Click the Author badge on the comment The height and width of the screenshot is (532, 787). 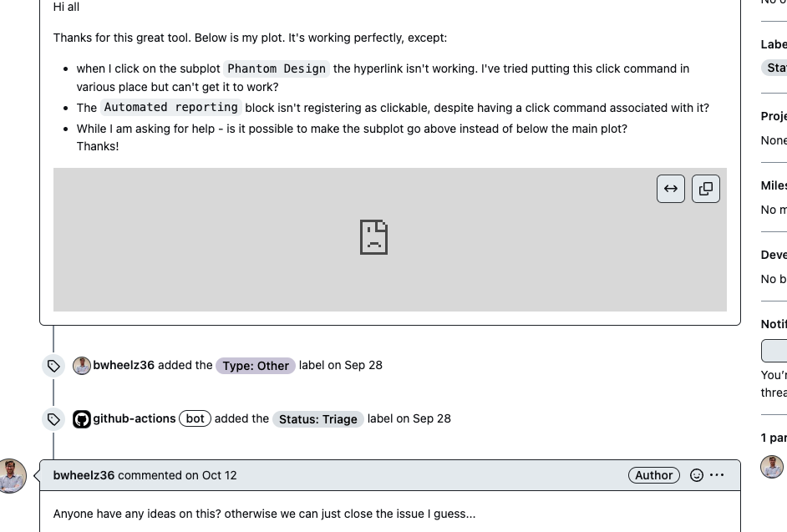653,474
